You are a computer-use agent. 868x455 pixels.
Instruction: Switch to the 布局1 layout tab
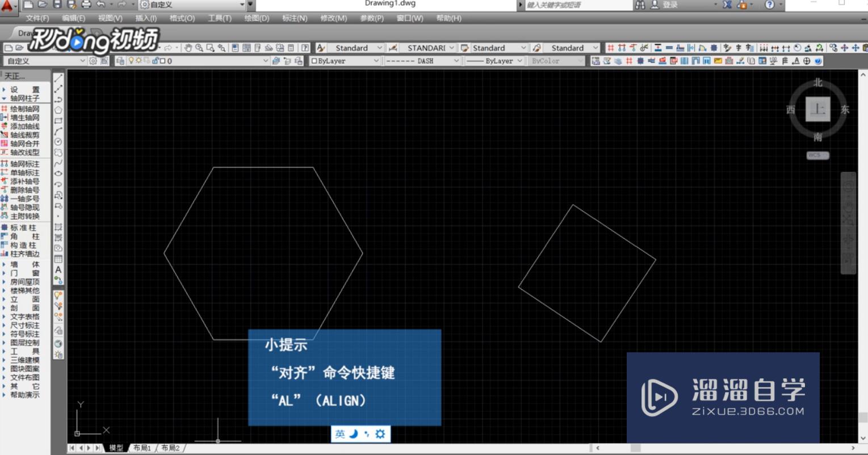[142, 448]
